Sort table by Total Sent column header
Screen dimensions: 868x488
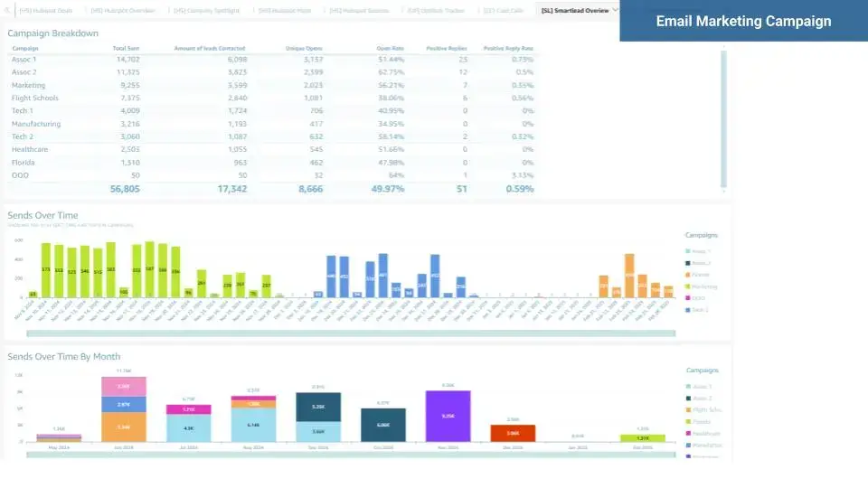(126, 47)
